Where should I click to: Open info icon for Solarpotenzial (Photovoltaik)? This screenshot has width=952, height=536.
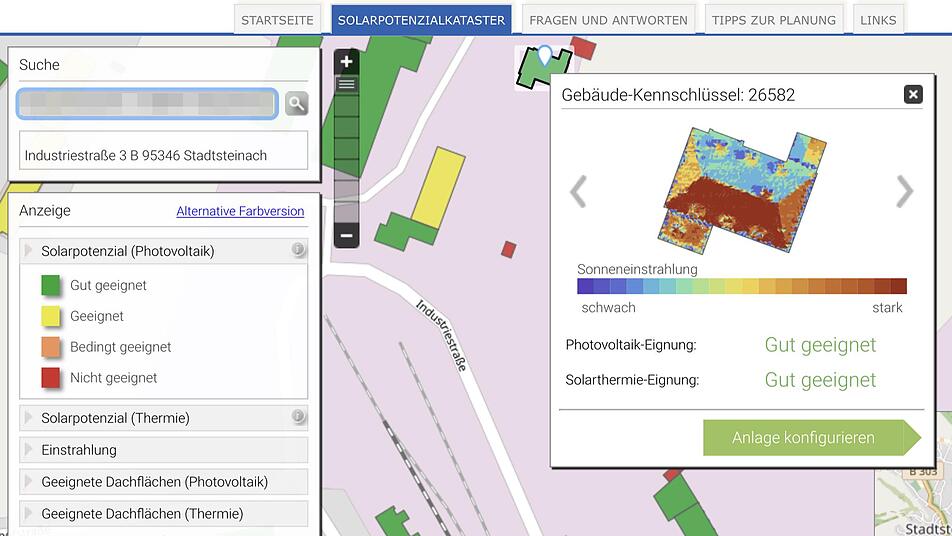coord(298,249)
